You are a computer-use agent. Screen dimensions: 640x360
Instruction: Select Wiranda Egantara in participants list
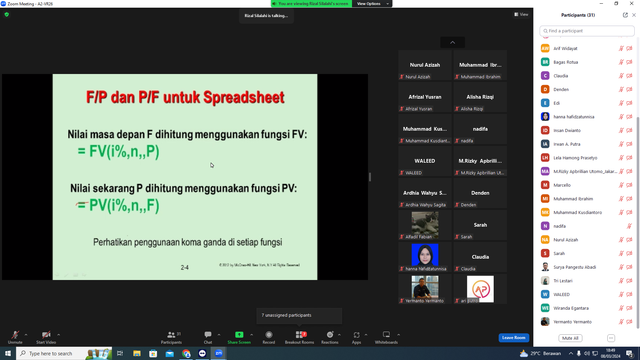(x=587, y=308)
